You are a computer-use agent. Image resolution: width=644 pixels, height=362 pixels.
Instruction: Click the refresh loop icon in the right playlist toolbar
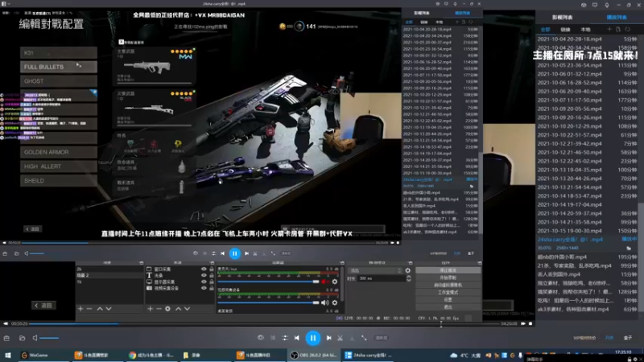(x=628, y=29)
